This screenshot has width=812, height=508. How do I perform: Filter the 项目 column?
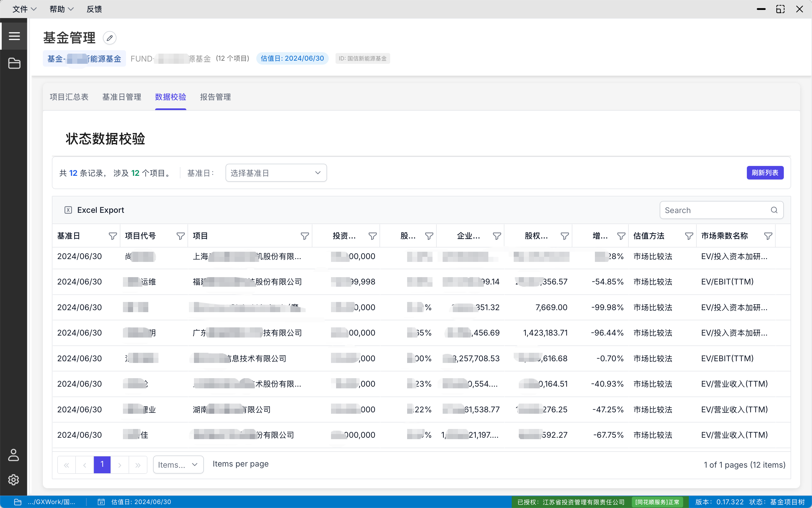[x=305, y=236]
